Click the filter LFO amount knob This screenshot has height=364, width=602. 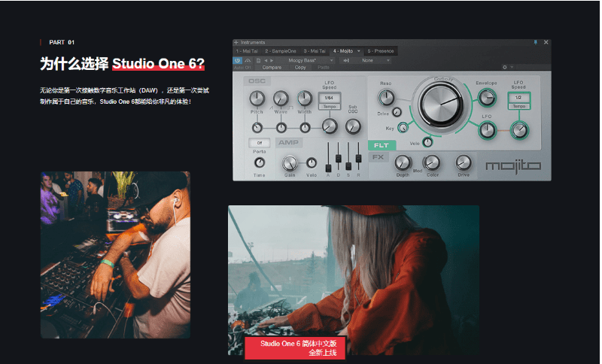pos(487,130)
